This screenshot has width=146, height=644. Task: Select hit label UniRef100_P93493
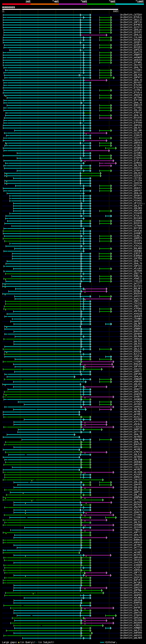(131, 198)
